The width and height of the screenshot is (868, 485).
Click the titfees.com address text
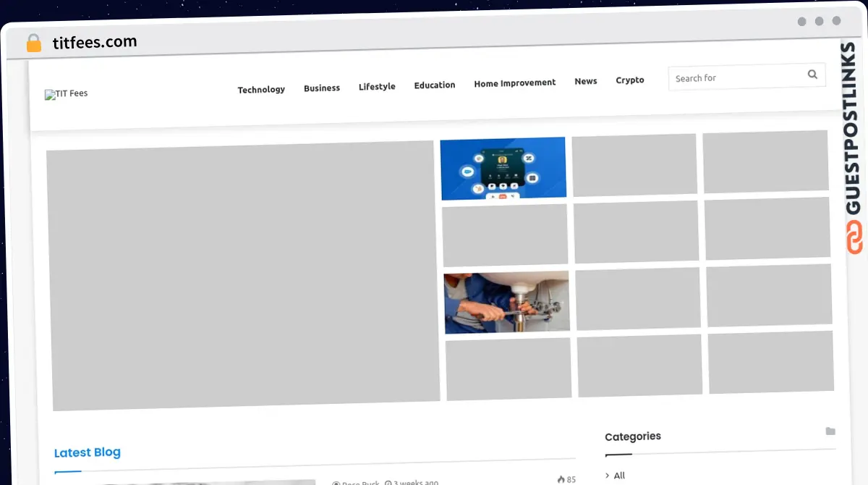pyautogui.click(x=95, y=43)
